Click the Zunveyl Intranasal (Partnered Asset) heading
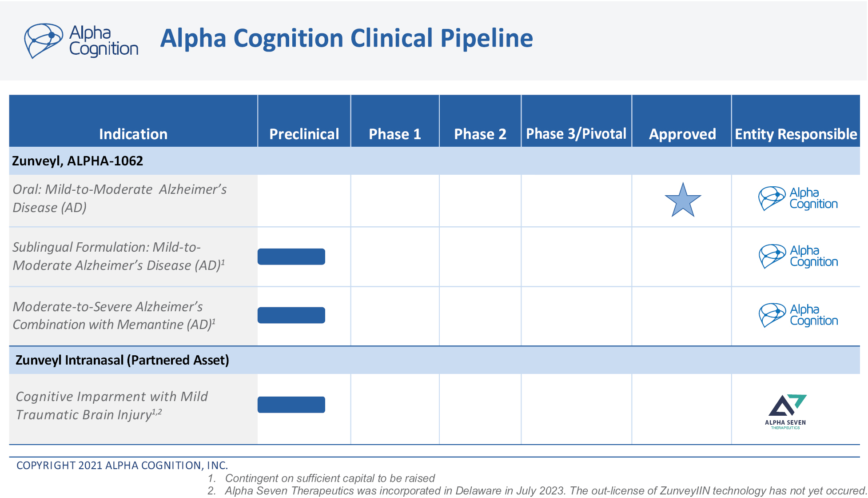 [122, 360]
